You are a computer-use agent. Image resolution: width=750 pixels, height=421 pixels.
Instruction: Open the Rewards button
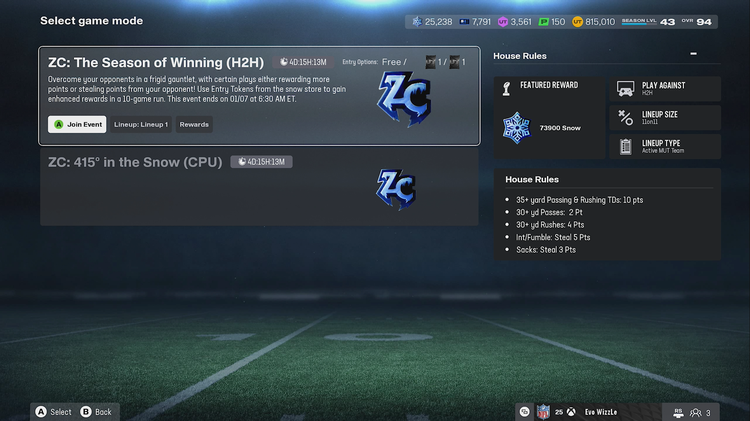click(x=194, y=124)
